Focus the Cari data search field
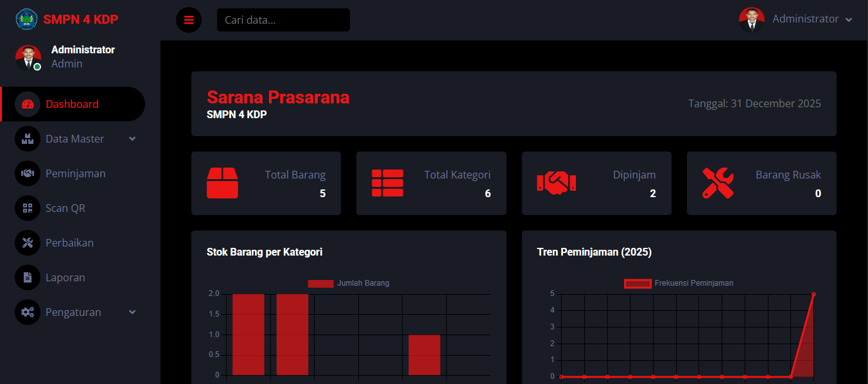868x384 pixels. click(x=283, y=20)
